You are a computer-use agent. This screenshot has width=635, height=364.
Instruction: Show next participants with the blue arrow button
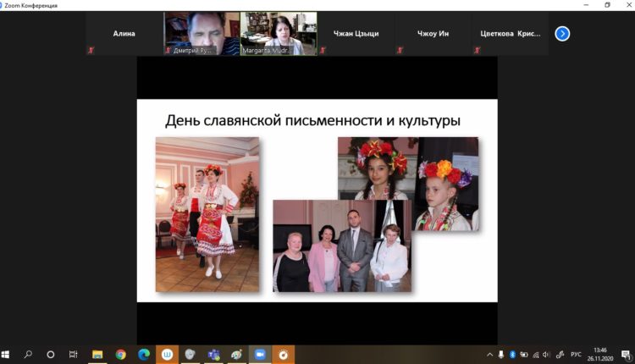(x=562, y=34)
